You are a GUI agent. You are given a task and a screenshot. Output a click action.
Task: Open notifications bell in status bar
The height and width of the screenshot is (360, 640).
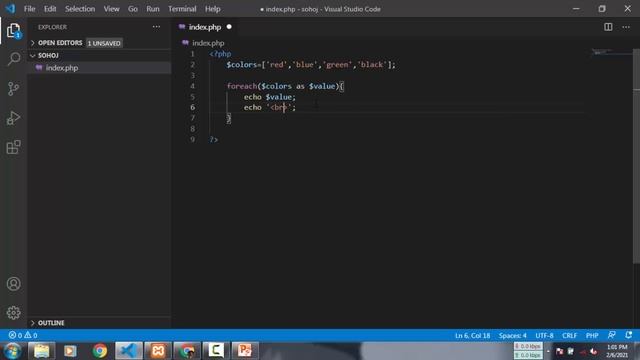(x=629, y=335)
